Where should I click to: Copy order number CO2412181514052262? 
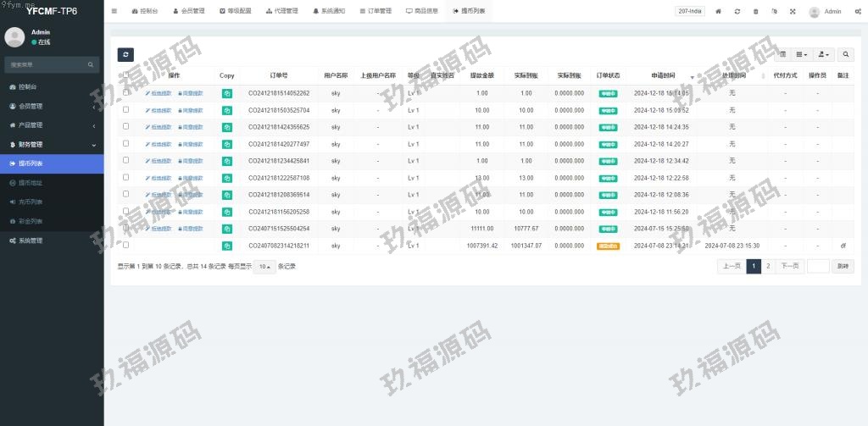[226, 93]
